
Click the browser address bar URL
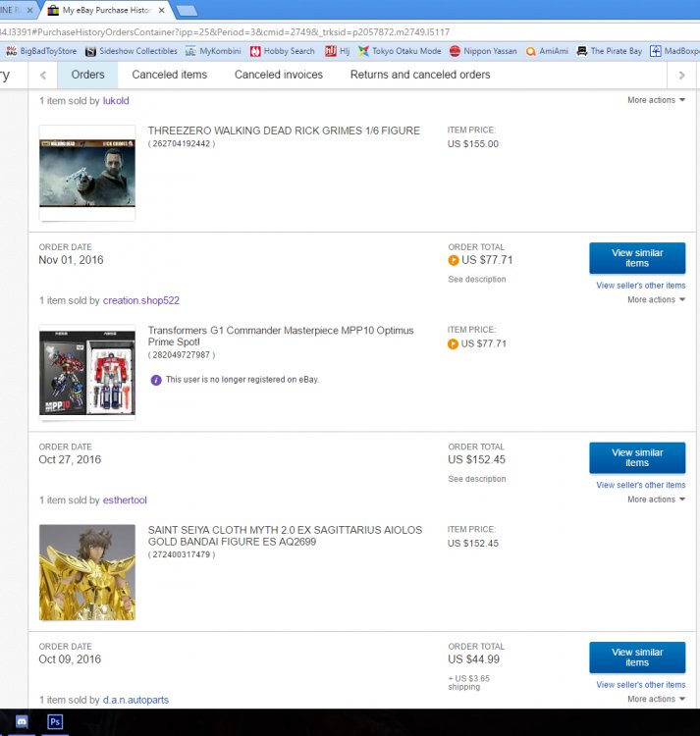click(x=226, y=32)
